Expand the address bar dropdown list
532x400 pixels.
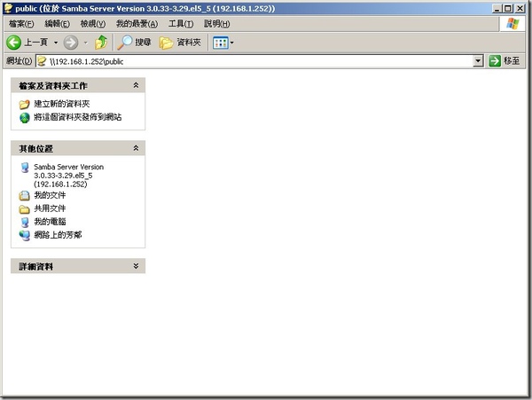(x=478, y=61)
